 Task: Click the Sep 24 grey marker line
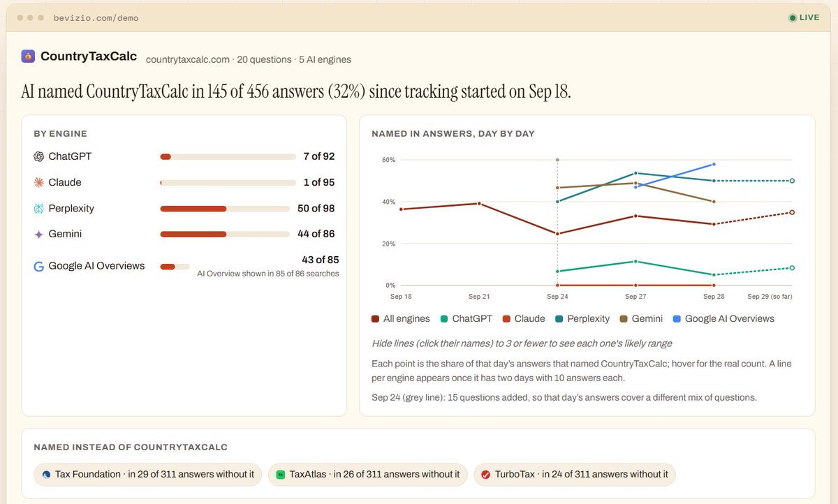(x=557, y=222)
